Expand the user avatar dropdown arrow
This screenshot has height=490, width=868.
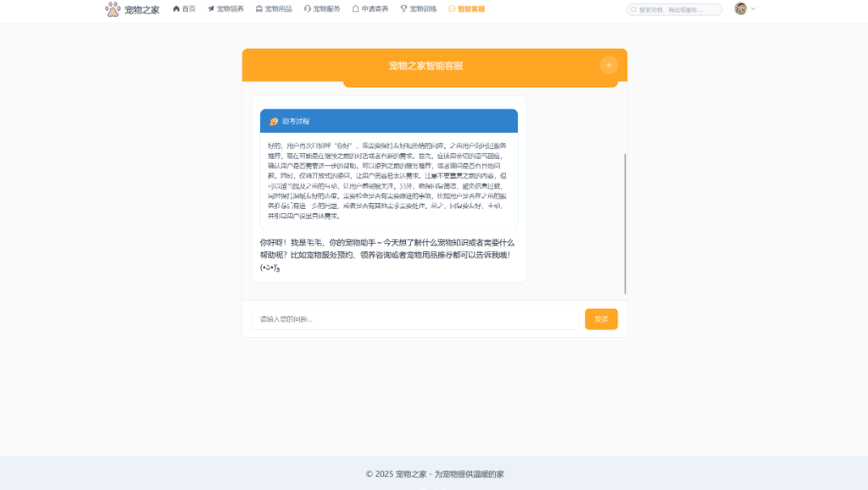[x=753, y=9]
